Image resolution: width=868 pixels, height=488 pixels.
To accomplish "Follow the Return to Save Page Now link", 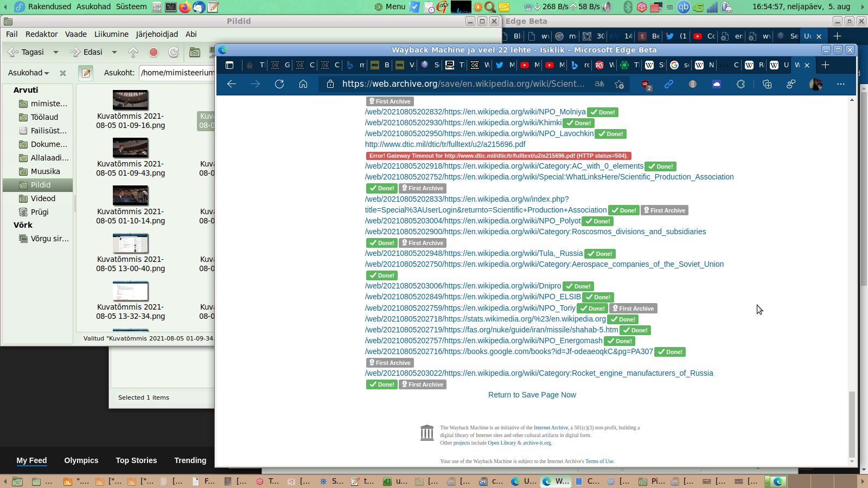I will click(532, 395).
